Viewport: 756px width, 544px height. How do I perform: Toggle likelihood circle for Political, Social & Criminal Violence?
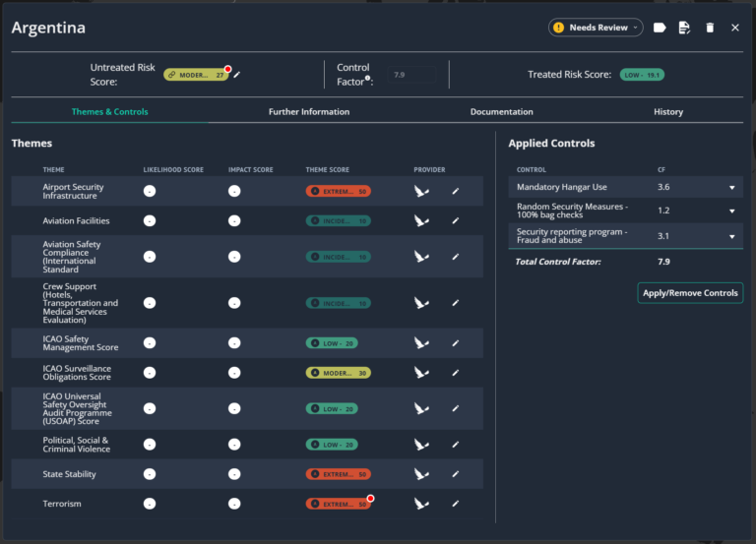pyautogui.click(x=150, y=445)
